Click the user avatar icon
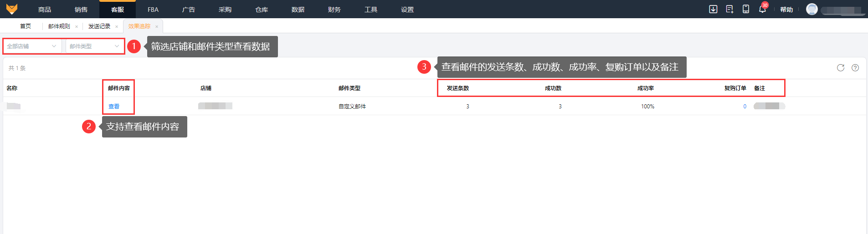868x234 pixels. pyautogui.click(x=812, y=9)
